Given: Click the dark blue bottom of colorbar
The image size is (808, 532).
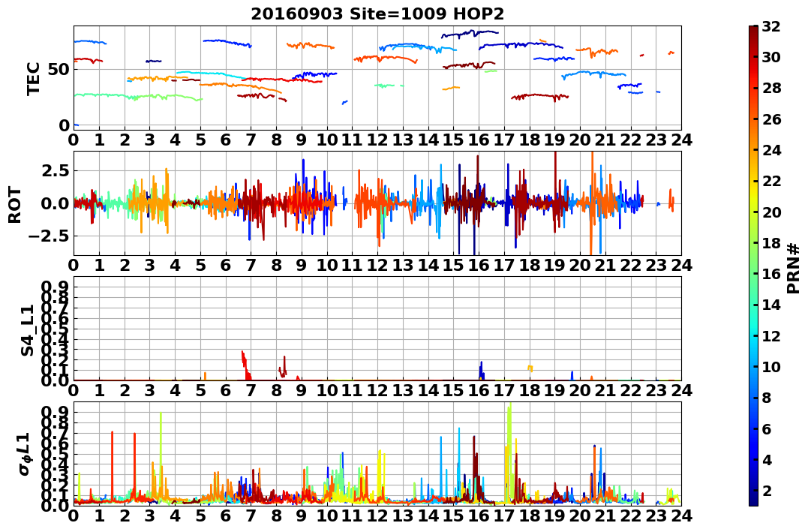Looking at the screenshot, I should pos(753,500).
